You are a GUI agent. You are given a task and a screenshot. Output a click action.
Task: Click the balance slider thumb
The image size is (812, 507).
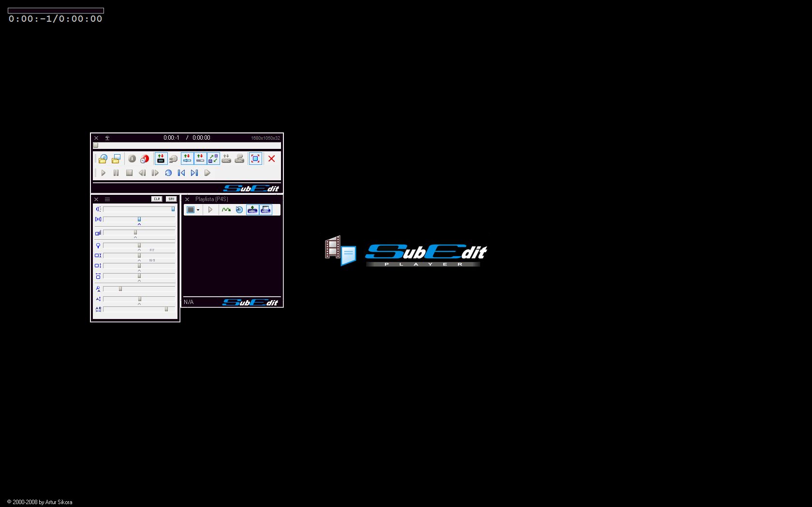pyautogui.click(x=139, y=219)
